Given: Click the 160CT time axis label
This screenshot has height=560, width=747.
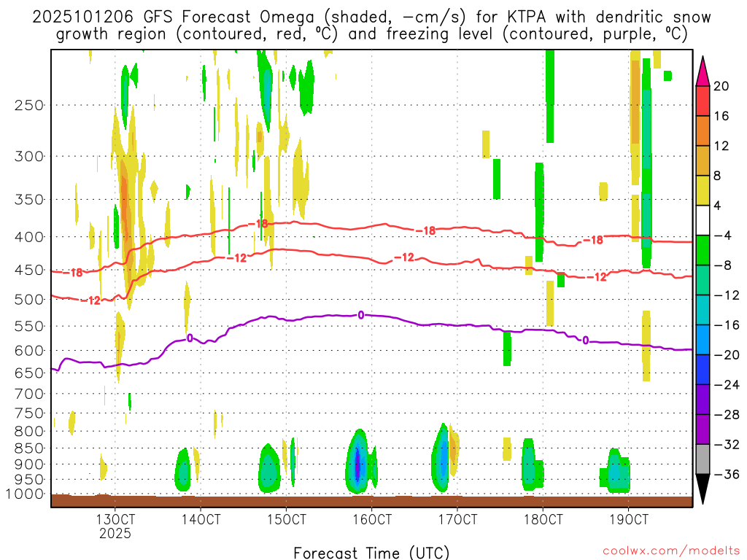Looking at the screenshot, I should tap(372, 519).
